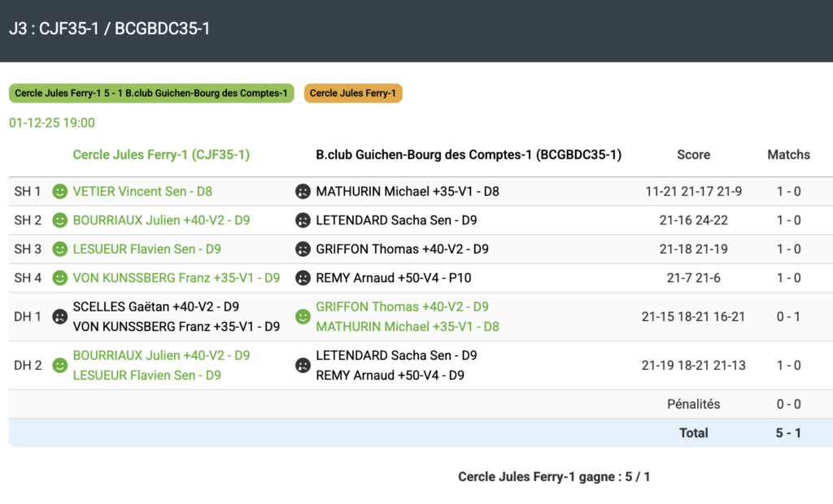The image size is (833, 504).
Task: Click the sad face beside MATHURIN Michael in SH 1
Action: point(303,192)
